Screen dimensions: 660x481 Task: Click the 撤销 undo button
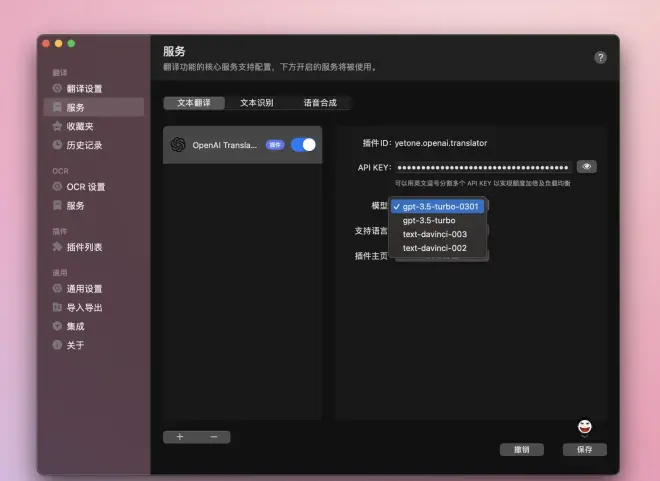pyautogui.click(x=522, y=449)
